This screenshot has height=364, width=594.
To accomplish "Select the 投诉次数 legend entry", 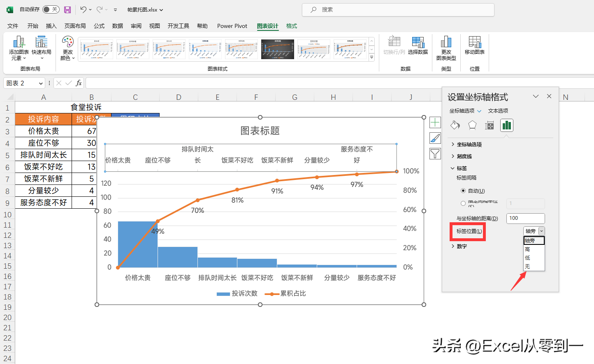I will [x=237, y=293].
